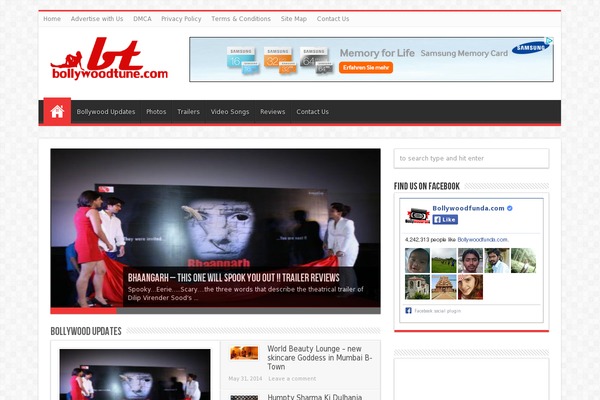This screenshot has width=600, height=400.
Task: Go to Trailers section
Action: point(188,112)
